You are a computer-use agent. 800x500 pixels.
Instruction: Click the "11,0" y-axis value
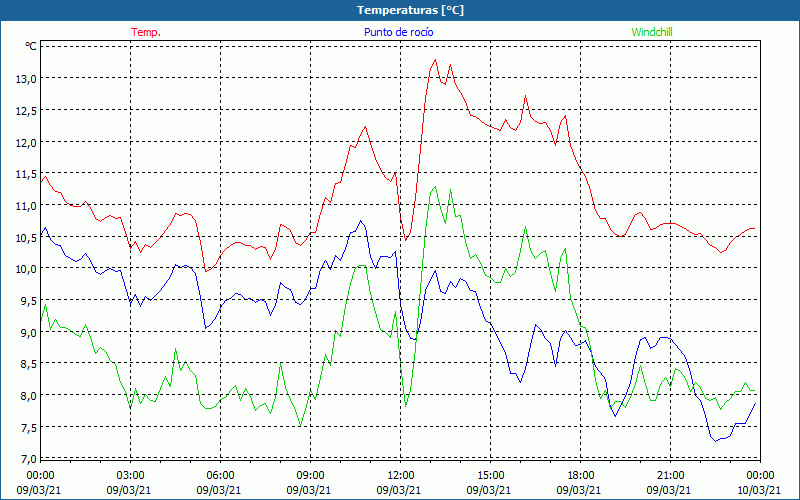coord(27,206)
